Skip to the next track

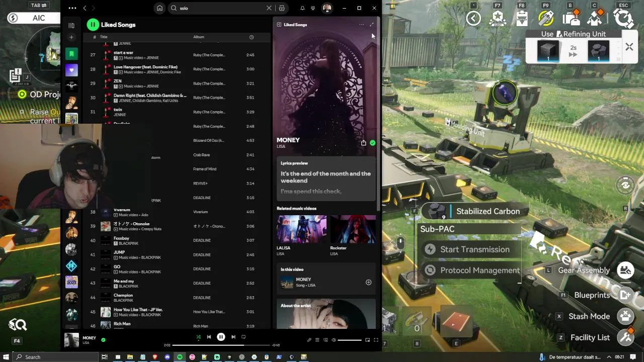coord(233,337)
